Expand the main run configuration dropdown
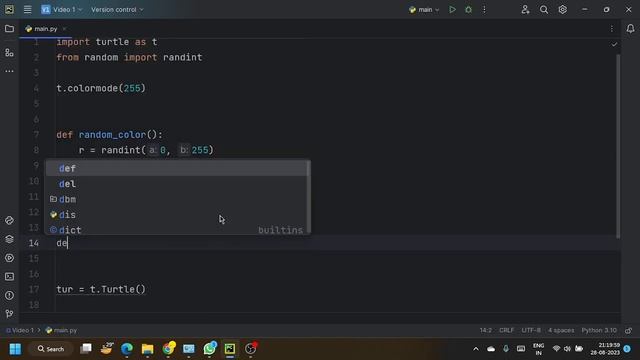The image size is (640, 360). click(x=424, y=9)
